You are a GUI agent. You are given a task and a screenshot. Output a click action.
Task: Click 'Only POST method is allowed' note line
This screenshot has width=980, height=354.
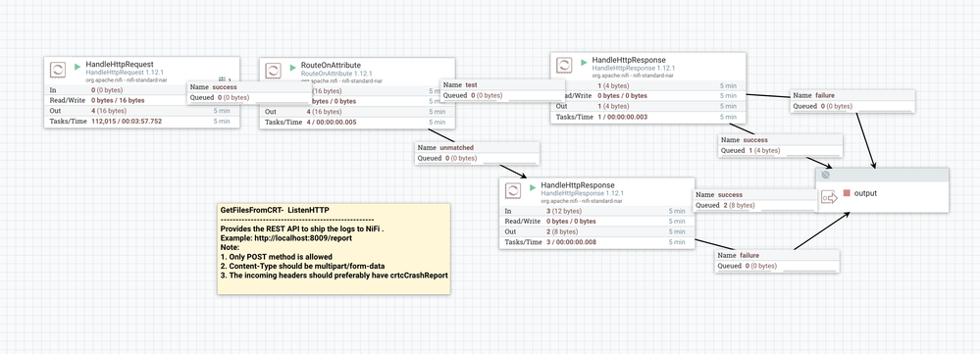point(277,257)
